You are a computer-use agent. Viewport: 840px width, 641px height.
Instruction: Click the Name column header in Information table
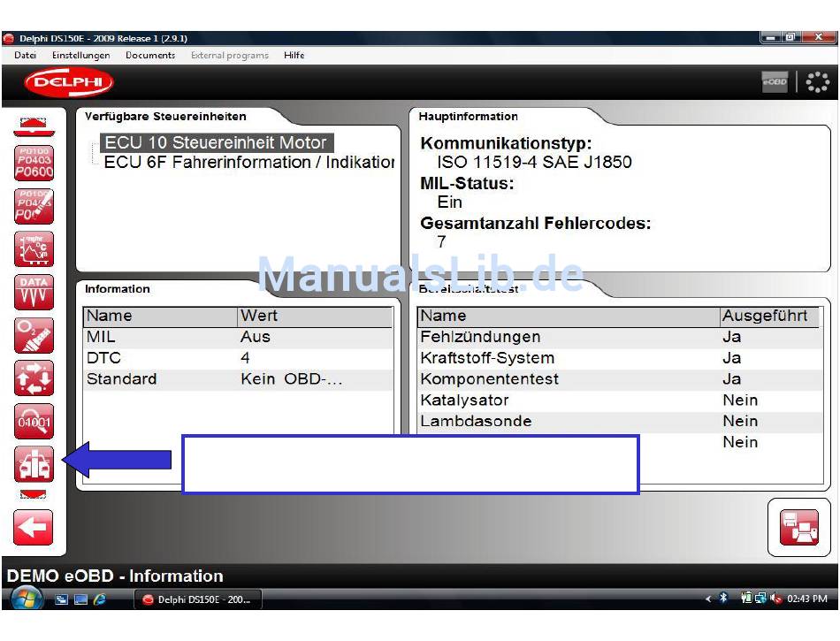tap(160, 316)
